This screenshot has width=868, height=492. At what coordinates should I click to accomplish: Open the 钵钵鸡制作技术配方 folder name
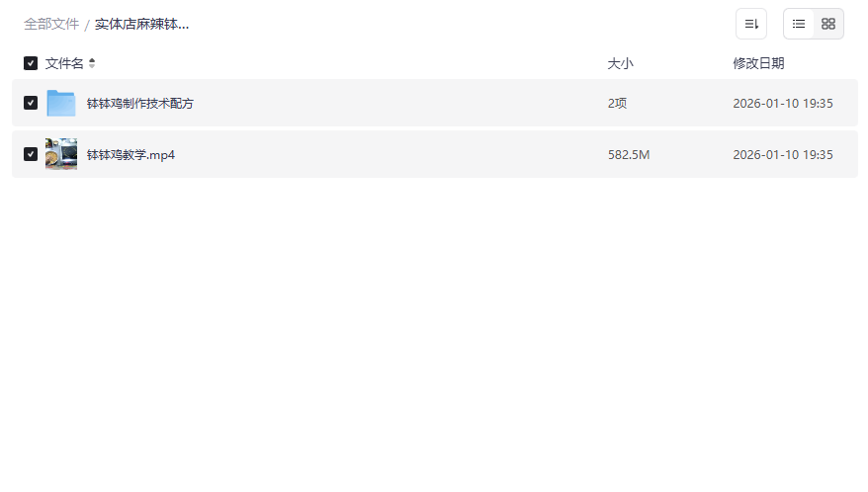coord(140,103)
